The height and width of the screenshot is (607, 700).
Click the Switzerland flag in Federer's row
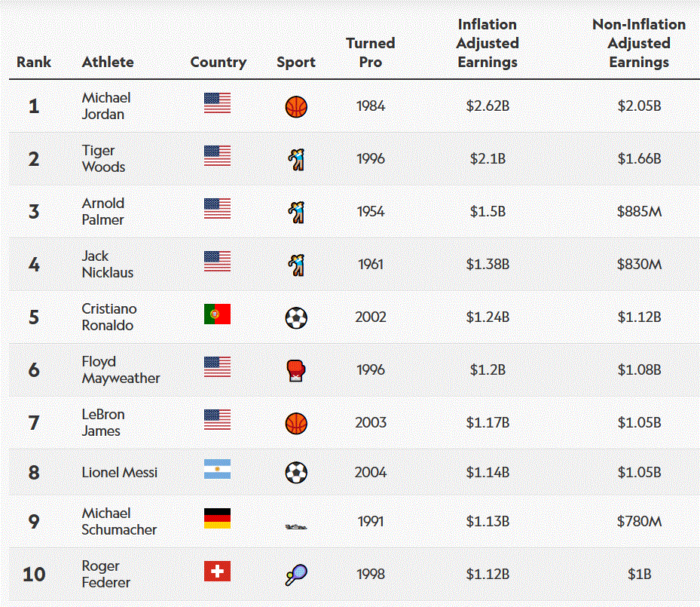point(217,572)
